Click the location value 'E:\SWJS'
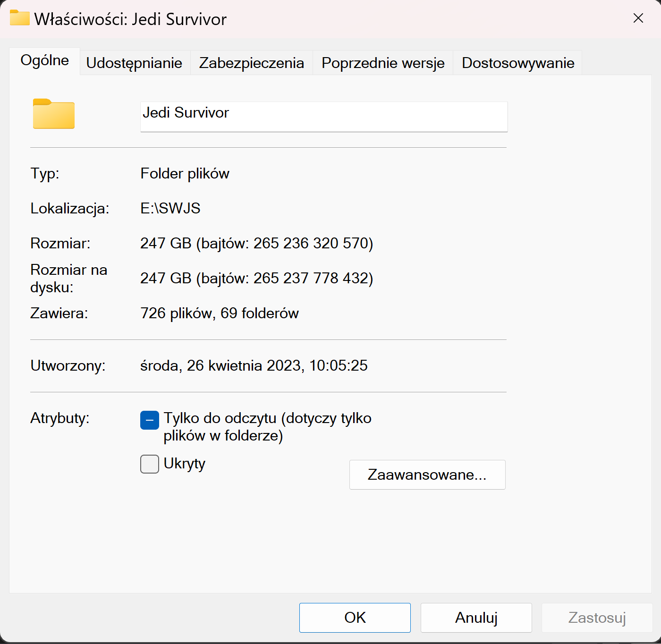The image size is (661, 644). [x=170, y=208]
